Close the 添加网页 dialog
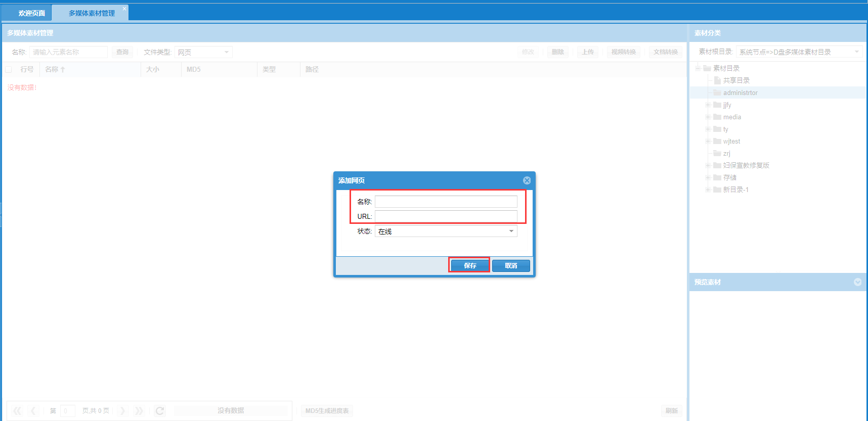The width and height of the screenshot is (868, 421). (x=527, y=180)
